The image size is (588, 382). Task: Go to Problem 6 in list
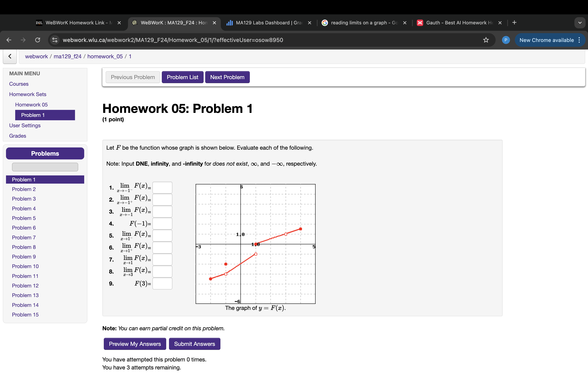[24, 228]
